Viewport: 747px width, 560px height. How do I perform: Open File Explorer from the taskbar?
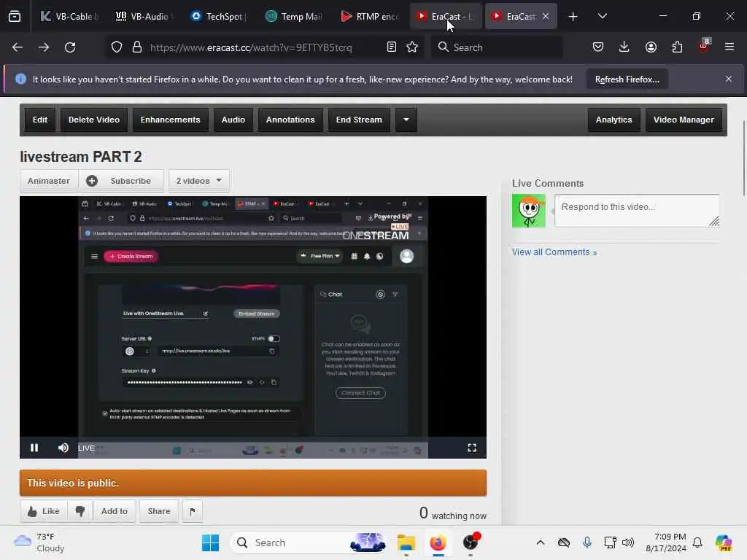pyautogui.click(x=406, y=542)
